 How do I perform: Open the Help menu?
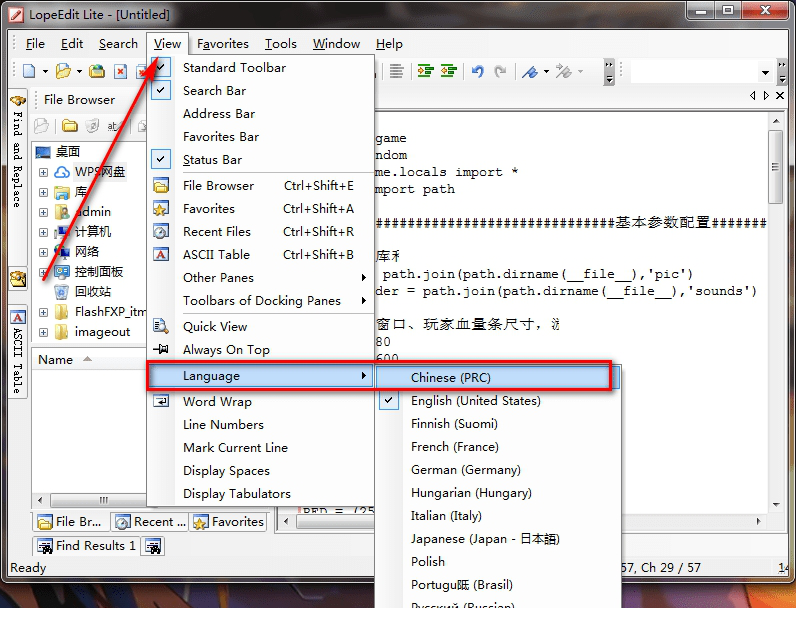pos(389,44)
